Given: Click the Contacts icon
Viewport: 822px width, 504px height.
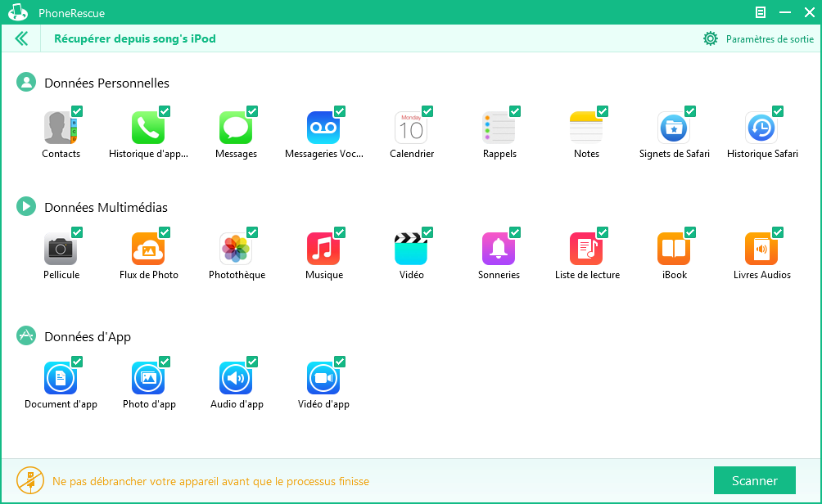Looking at the screenshot, I should [x=61, y=128].
